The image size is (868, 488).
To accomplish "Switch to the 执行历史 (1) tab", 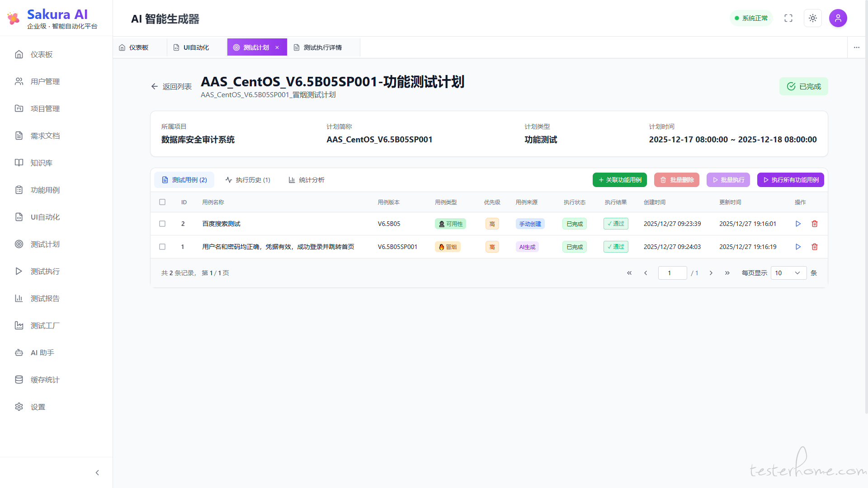I will tap(248, 180).
